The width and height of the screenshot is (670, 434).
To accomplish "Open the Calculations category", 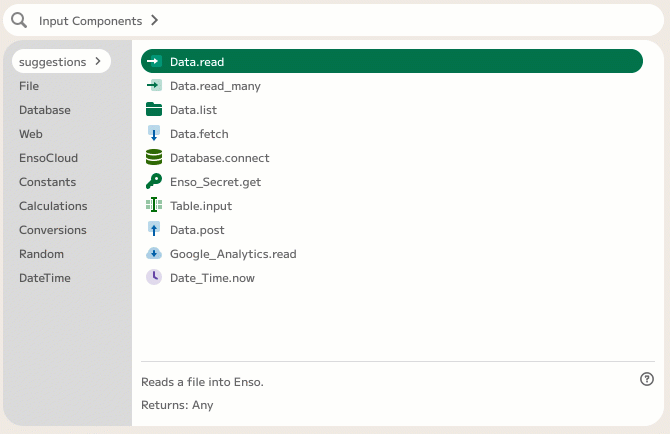I will [53, 205].
